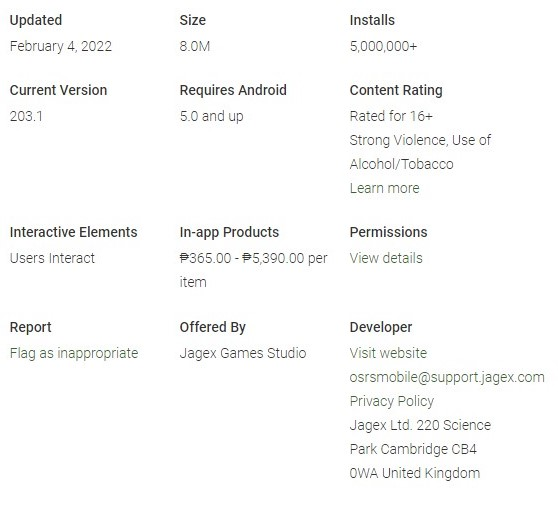Screen dimensions: 558x523
Task: Click the 5.0 and up Android requirement
Action: (x=211, y=116)
